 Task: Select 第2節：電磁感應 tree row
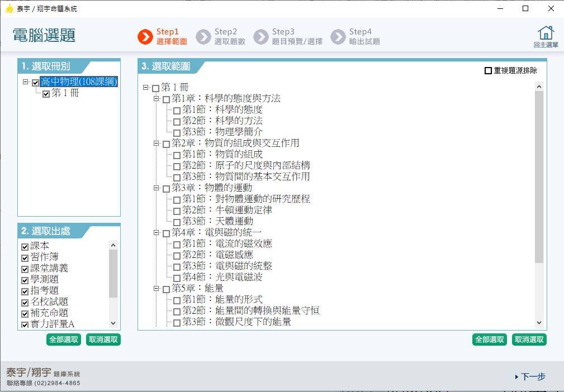(x=217, y=255)
